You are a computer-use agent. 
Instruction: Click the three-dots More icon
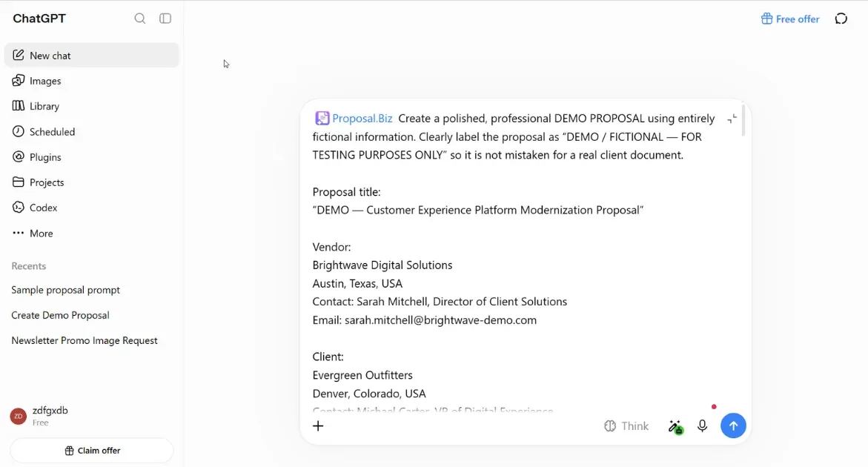click(x=19, y=233)
